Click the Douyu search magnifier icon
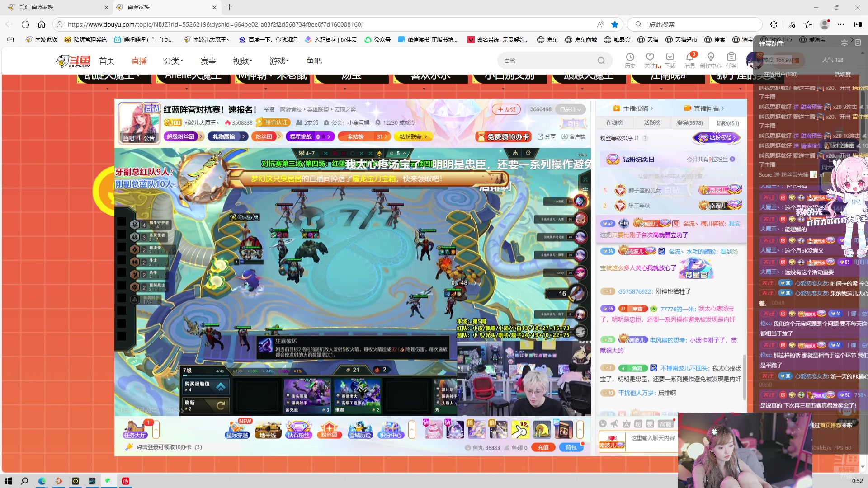868x488 pixels. click(x=601, y=61)
